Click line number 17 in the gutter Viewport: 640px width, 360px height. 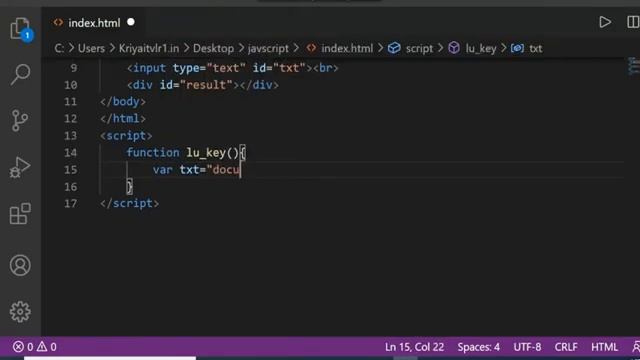tap(70, 203)
